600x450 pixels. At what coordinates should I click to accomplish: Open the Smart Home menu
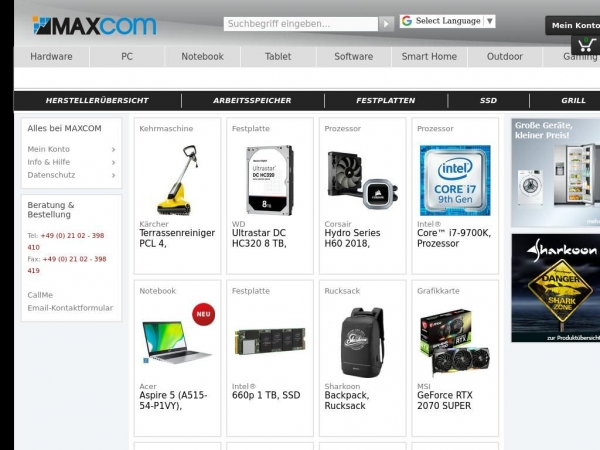click(x=429, y=57)
